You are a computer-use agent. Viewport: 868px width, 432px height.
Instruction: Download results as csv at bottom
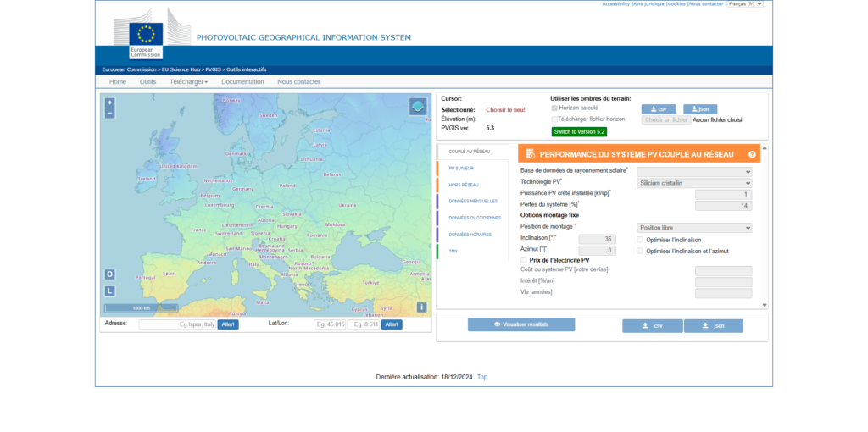point(652,326)
